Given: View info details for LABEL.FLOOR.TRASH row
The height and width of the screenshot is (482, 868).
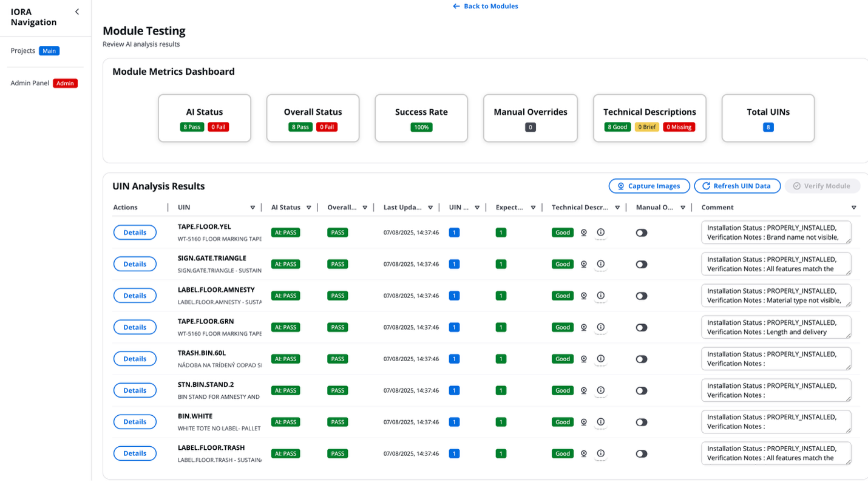Looking at the screenshot, I should tap(600, 453).
